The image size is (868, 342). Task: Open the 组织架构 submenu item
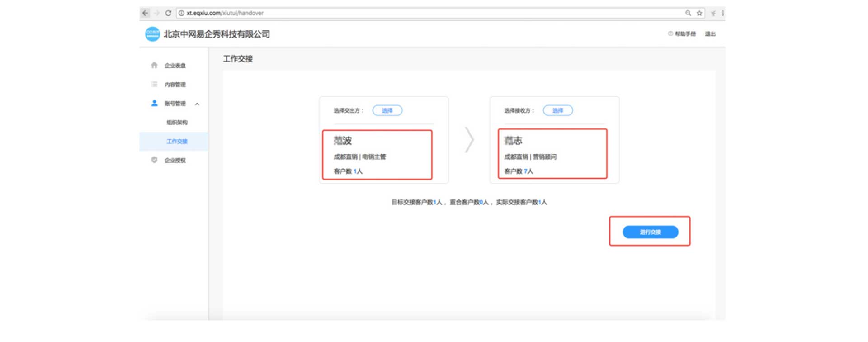(177, 123)
